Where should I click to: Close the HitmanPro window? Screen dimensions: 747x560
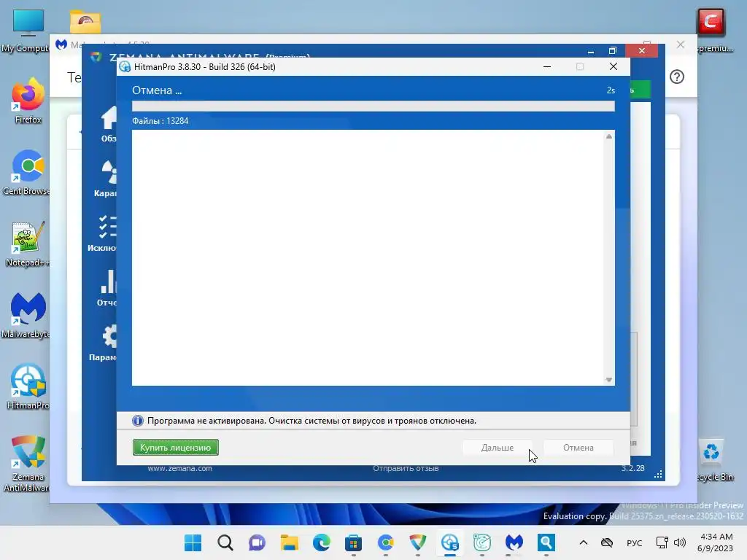(x=613, y=66)
